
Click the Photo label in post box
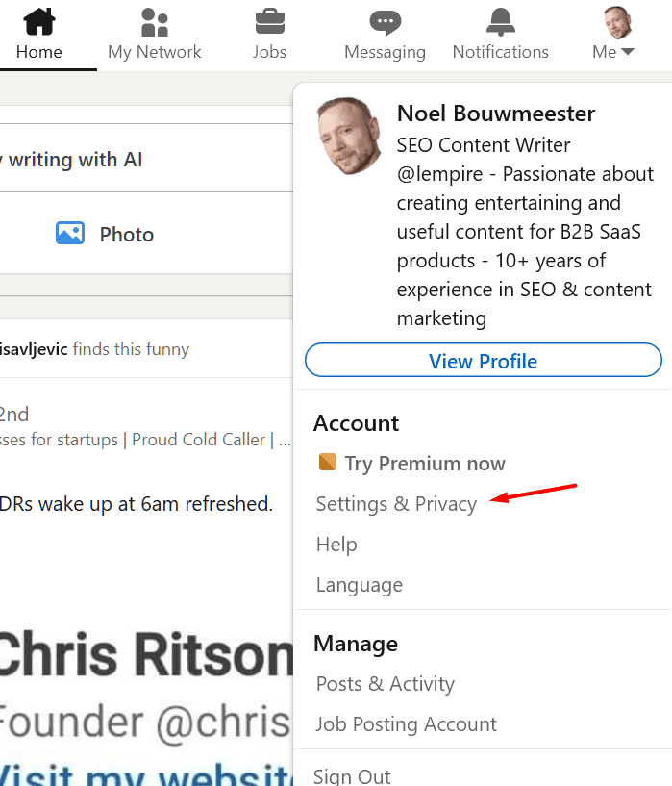pos(127,234)
